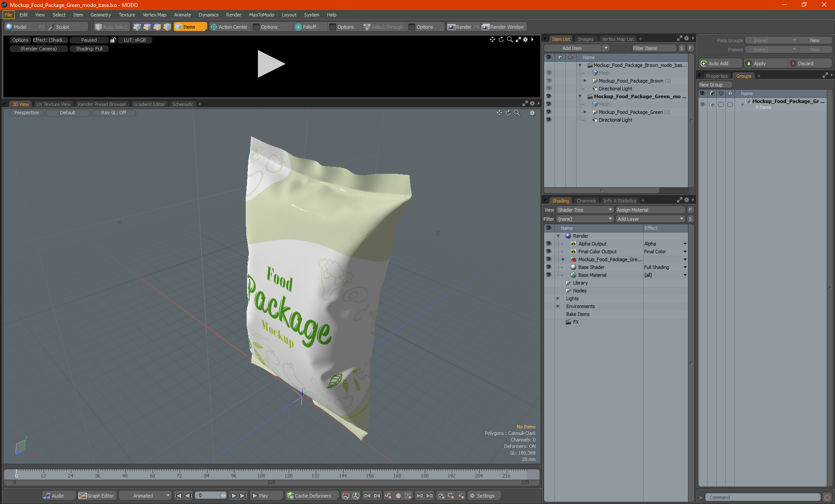Select Falloff option in main toolbar
The width and height of the screenshot is (835, 504).
click(x=308, y=27)
